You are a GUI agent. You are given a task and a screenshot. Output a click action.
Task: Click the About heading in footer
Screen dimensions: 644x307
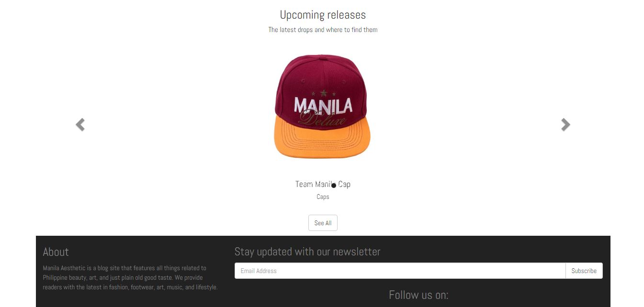pos(56,252)
